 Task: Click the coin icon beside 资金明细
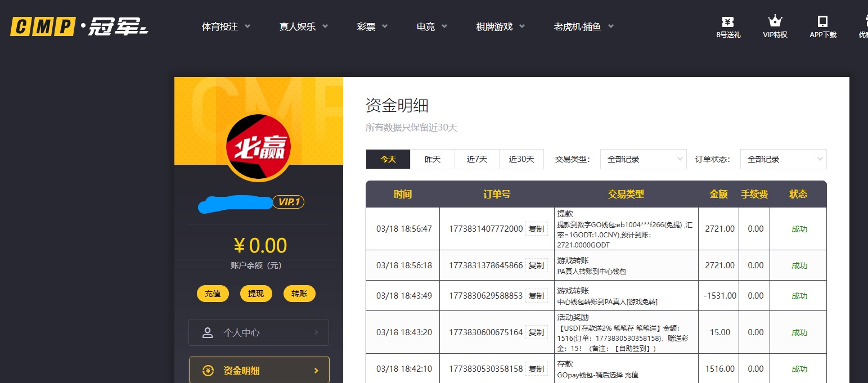point(208,370)
